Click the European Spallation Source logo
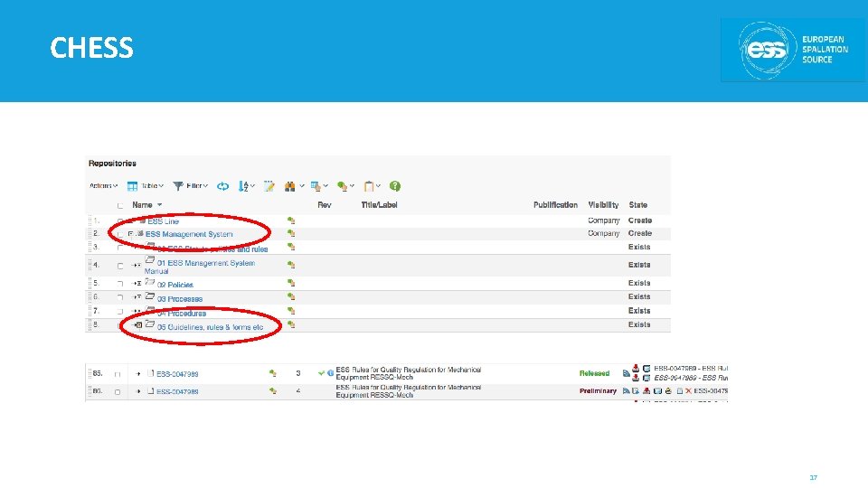The width and height of the screenshot is (868, 488). (x=793, y=50)
